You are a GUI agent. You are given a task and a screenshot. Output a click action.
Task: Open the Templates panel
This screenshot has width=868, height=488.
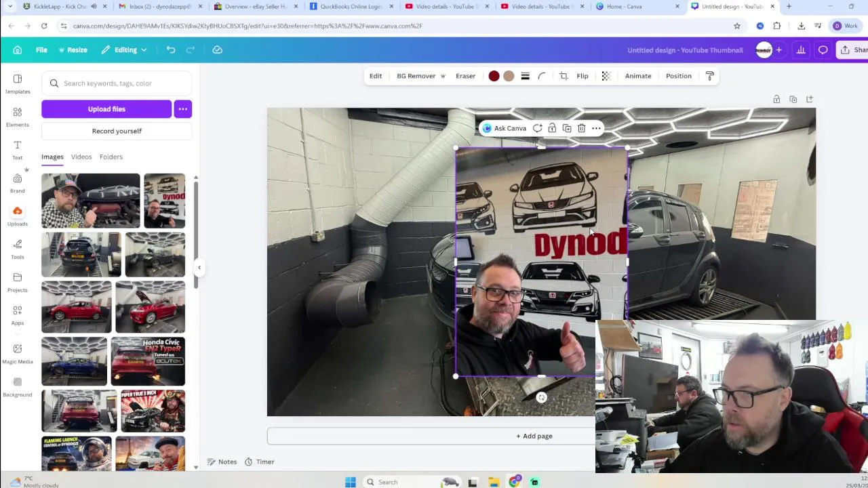(18, 84)
